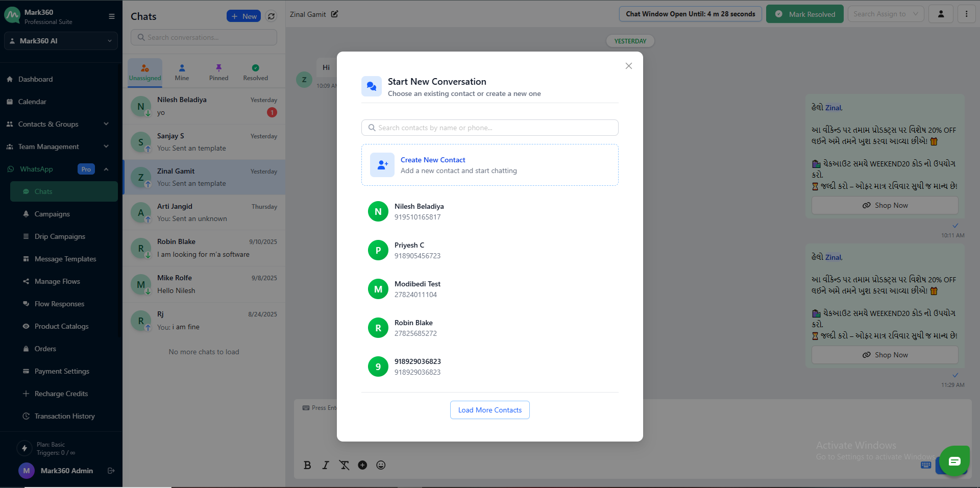Collapse the WhatsApp menu section
980x488 pixels.
(106, 169)
